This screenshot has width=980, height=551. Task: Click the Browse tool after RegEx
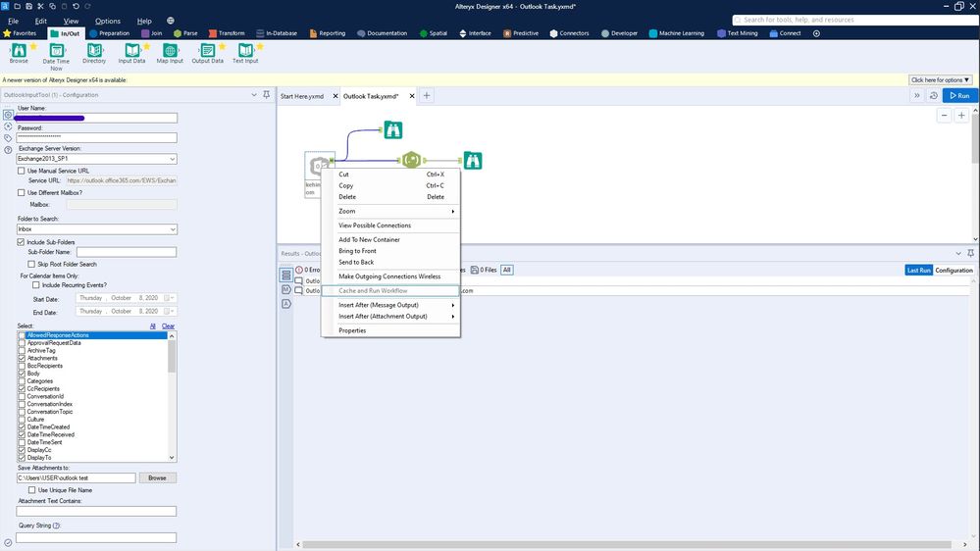473,161
